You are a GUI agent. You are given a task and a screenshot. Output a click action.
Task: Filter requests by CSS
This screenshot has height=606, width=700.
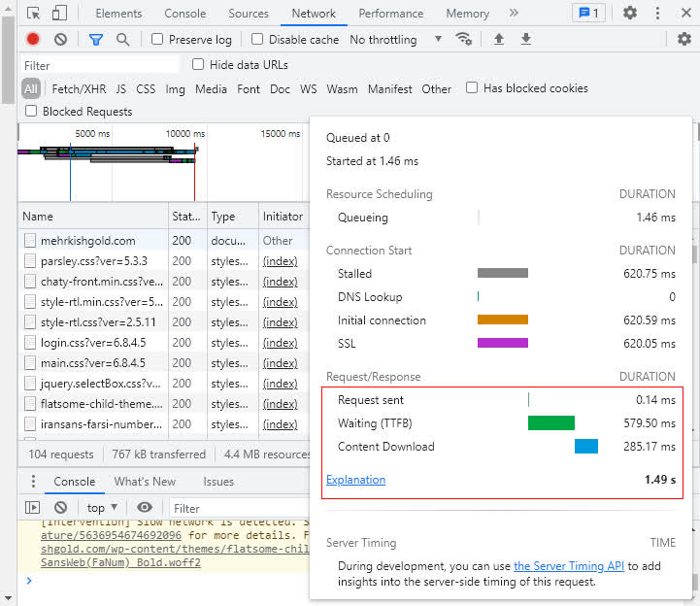146,89
